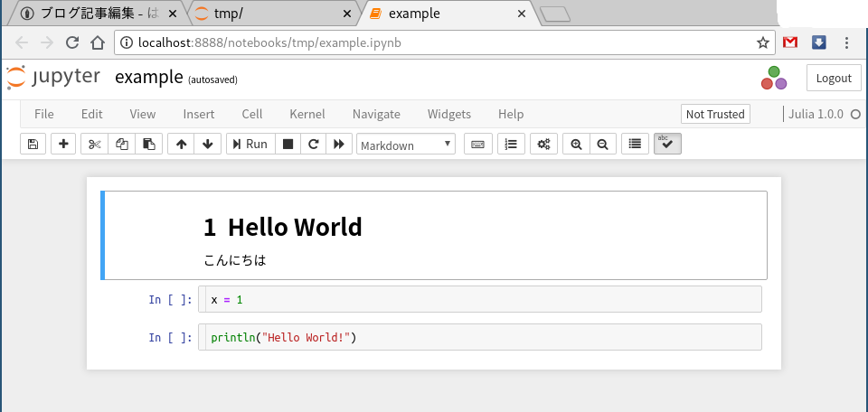Toggle section numbering icon

coord(512,144)
